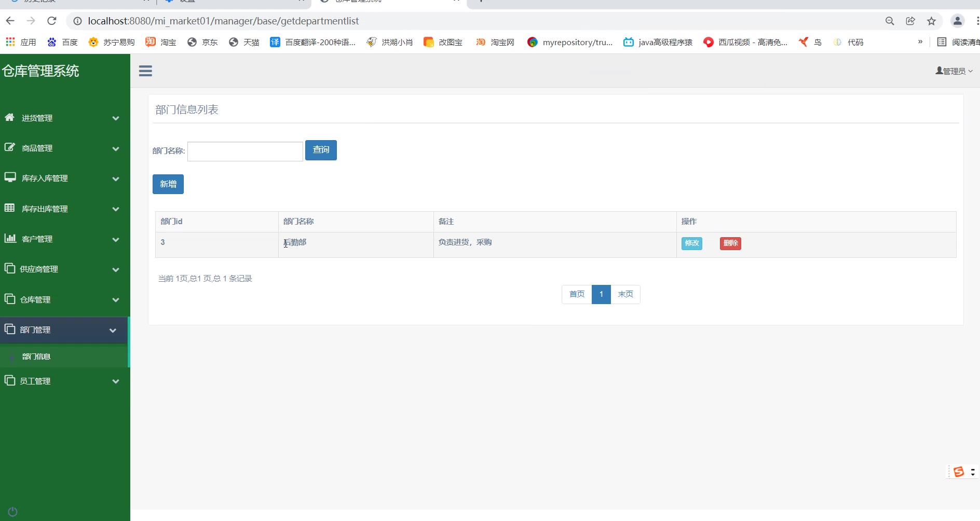
Task: Show more bookmarks with » chevron
Action: (x=920, y=42)
